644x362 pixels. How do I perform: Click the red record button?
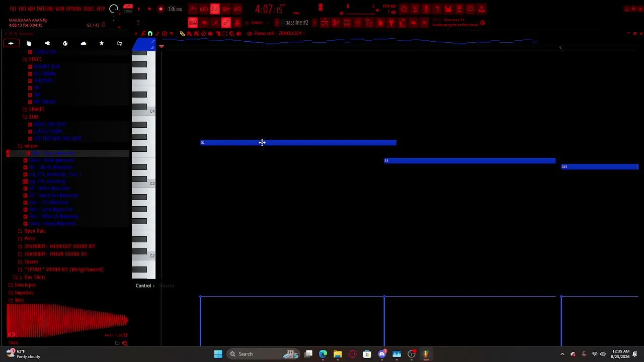[x=160, y=9]
